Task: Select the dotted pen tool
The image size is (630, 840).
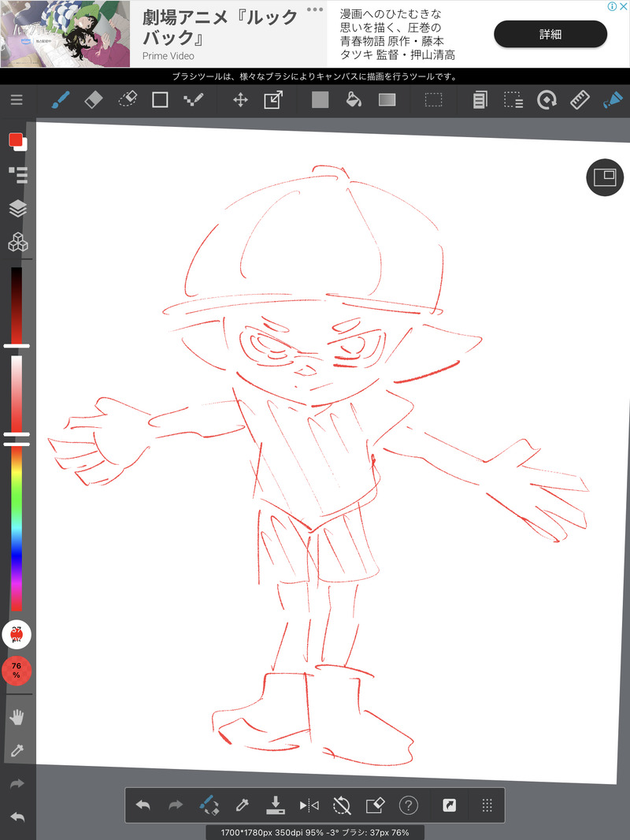Action: pos(193,99)
